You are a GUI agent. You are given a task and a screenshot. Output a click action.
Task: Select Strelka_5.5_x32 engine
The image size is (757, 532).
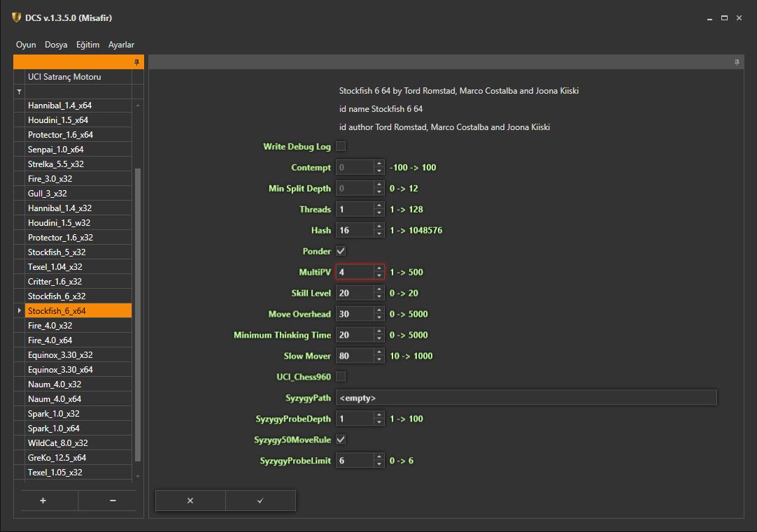click(x=78, y=164)
